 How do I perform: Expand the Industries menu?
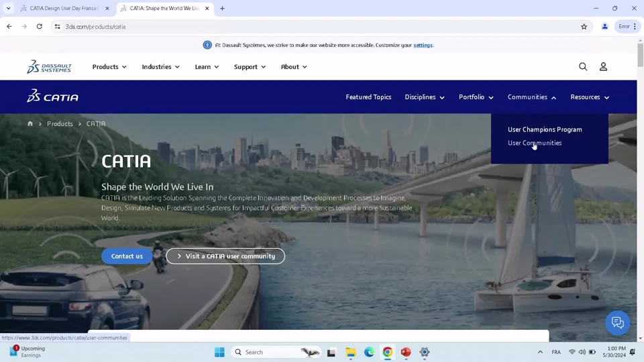pos(160,66)
